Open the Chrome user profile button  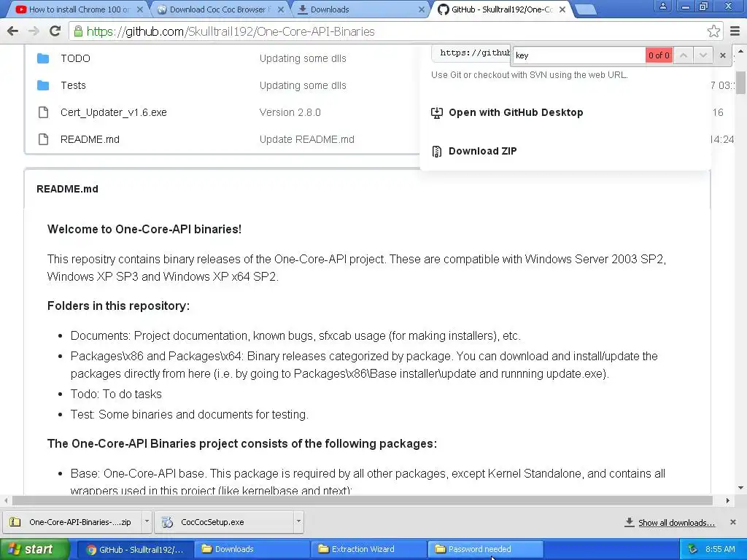[x=662, y=6]
